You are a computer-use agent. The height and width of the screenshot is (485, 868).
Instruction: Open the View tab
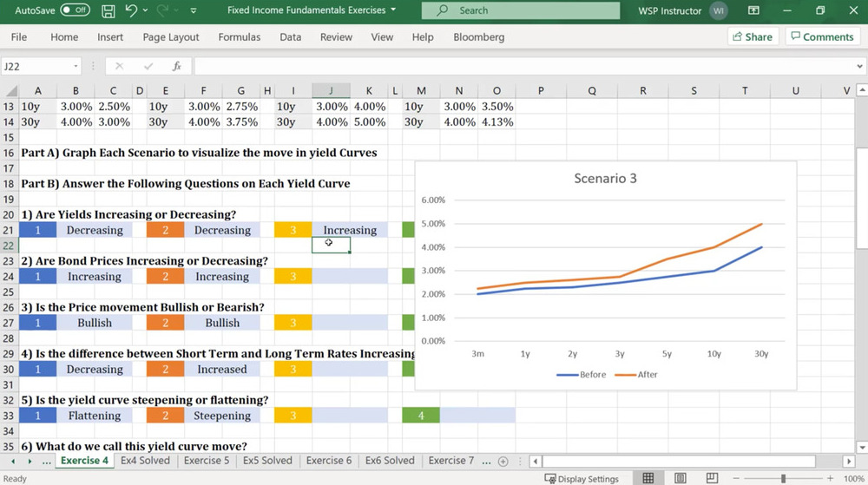click(x=382, y=37)
